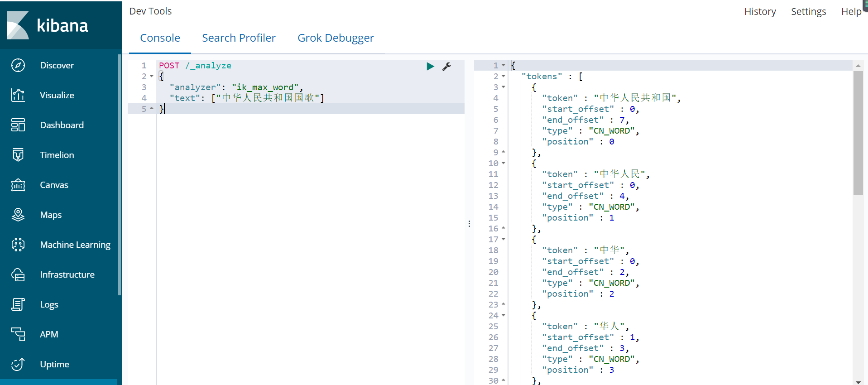Go to Dashboard label

pos(62,125)
